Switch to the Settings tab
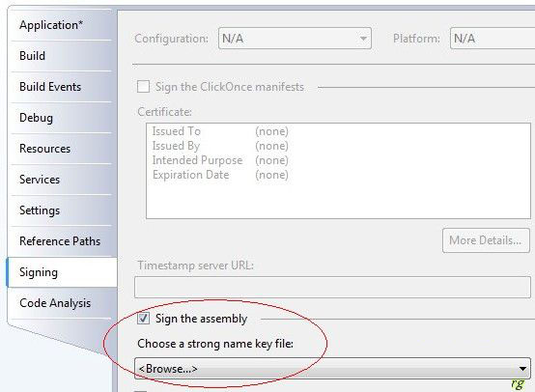This screenshot has width=535, height=392. [x=61, y=210]
